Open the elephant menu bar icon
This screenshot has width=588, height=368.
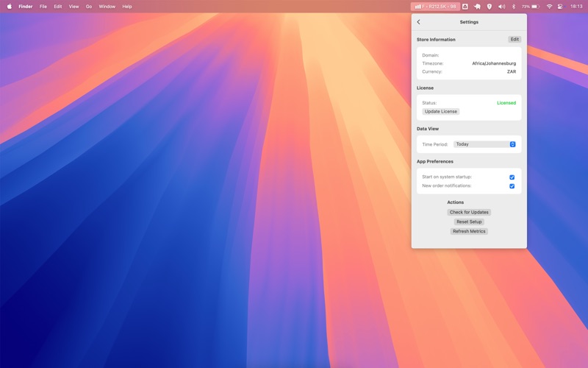tap(477, 7)
